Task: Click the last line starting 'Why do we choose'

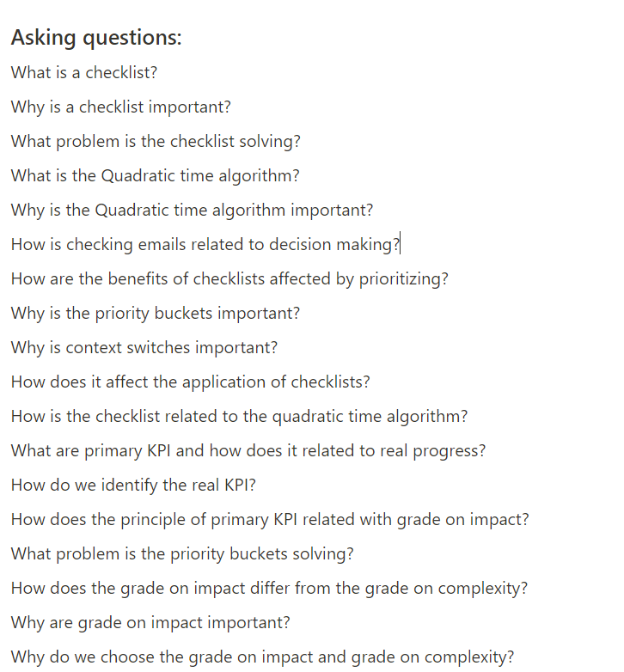Action: click(x=262, y=657)
